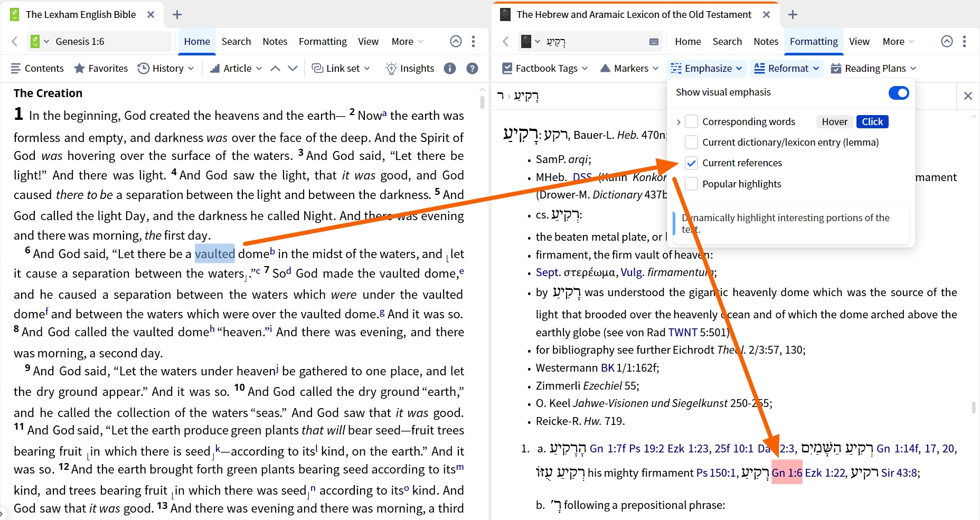The height and width of the screenshot is (520, 980).
Task: Open Markers dropdown
Action: 629,68
